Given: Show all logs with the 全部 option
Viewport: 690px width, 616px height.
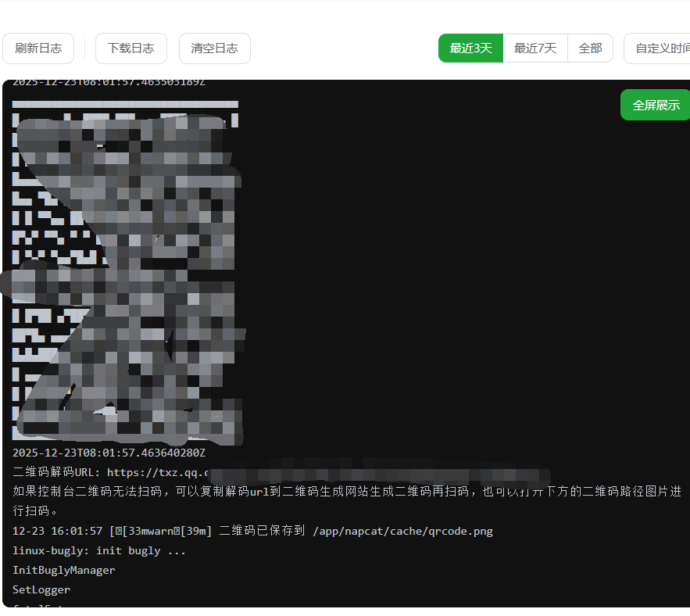Looking at the screenshot, I should coord(590,48).
